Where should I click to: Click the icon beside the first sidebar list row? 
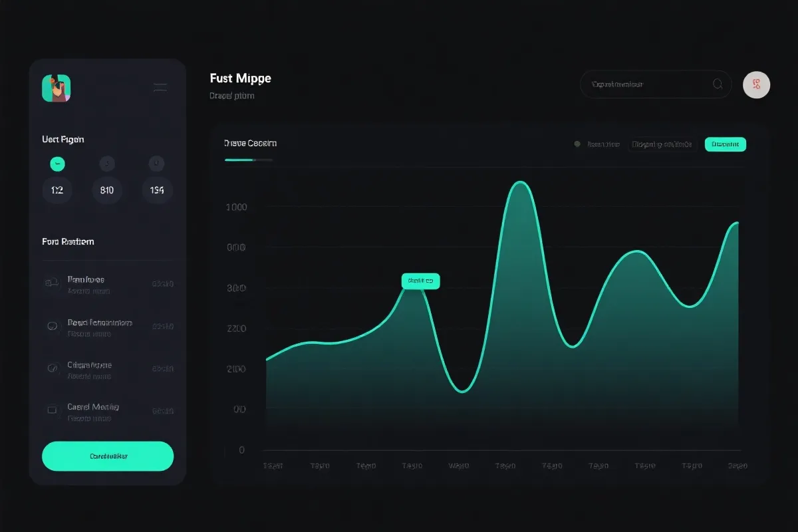pyautogui.click(x=51, y=284)
